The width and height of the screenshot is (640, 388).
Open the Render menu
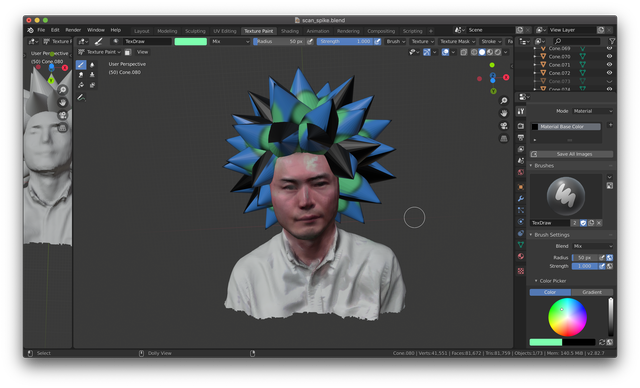(73, 30)
